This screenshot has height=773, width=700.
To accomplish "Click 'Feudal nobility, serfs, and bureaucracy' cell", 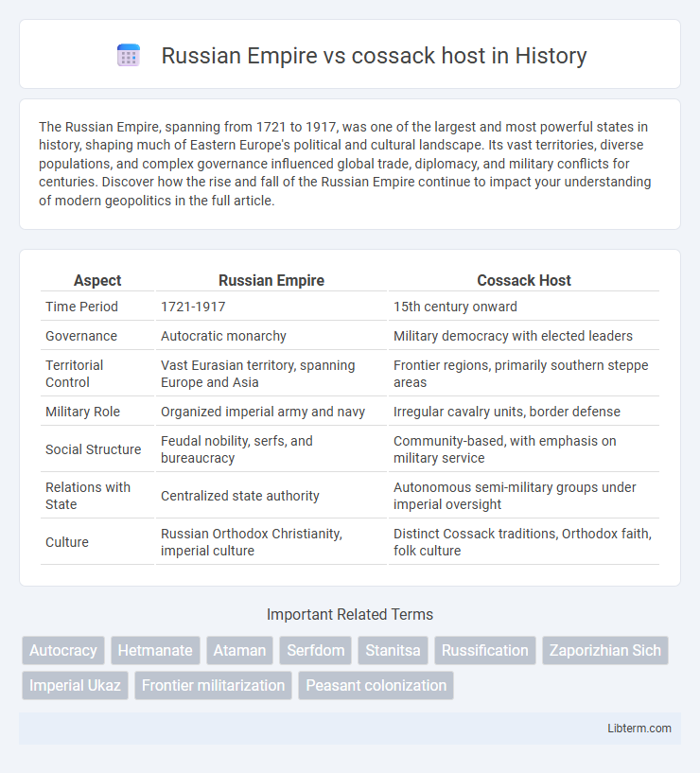I will click(x=236, y=449).
